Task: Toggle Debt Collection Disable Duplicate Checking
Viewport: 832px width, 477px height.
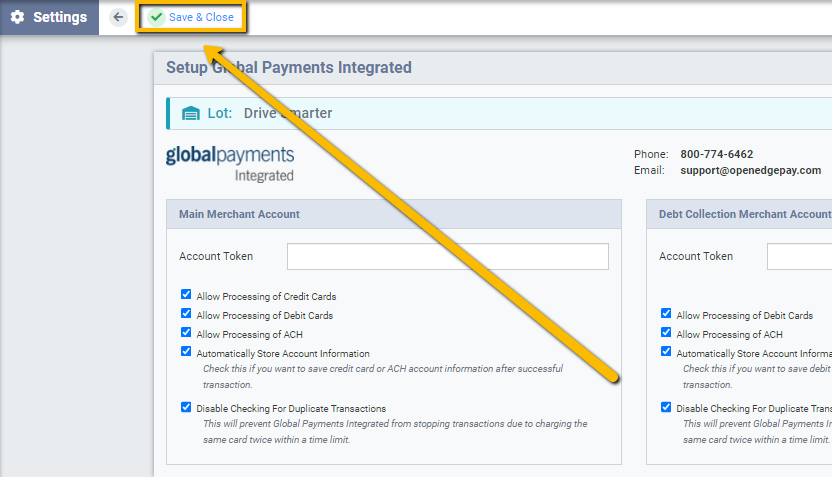Action: (666, 407)
